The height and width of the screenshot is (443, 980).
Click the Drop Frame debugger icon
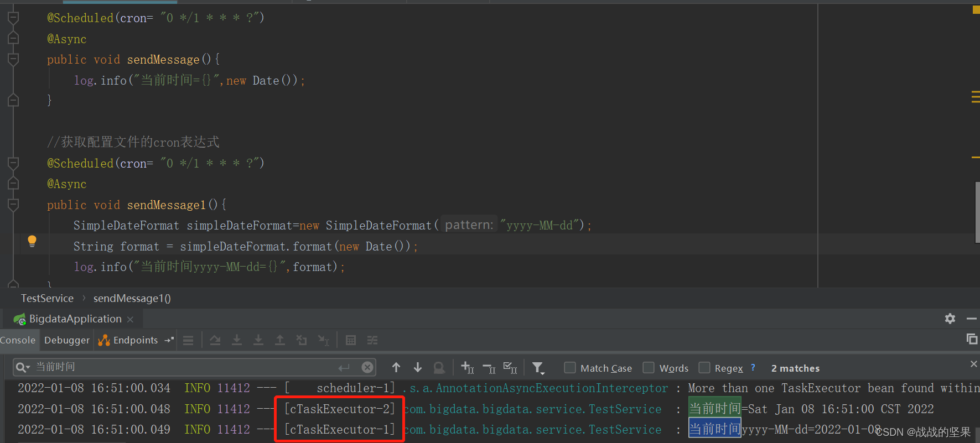pos(302,340)
